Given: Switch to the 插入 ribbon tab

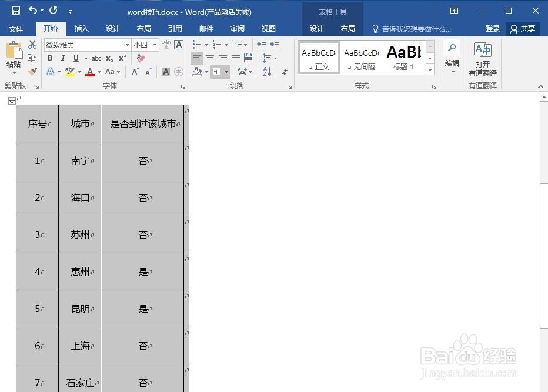Looking at the screenshot, I should [x=82, y=28].
